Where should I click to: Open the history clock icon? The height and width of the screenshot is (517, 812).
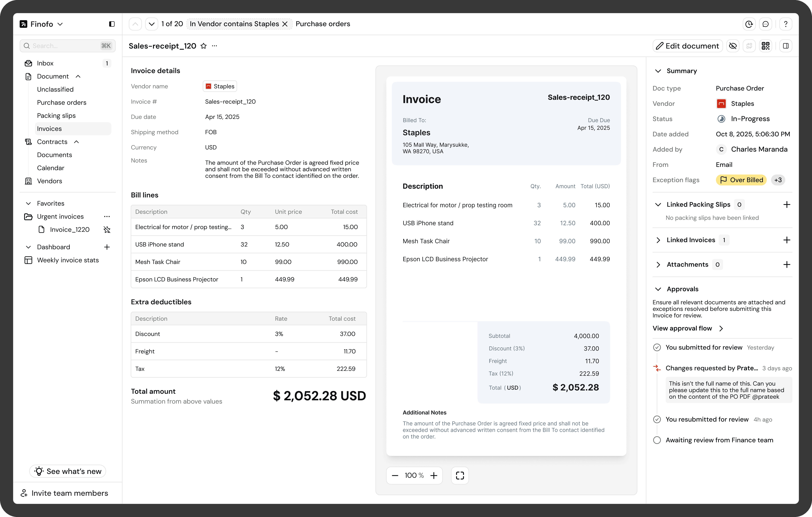(749, 24)
